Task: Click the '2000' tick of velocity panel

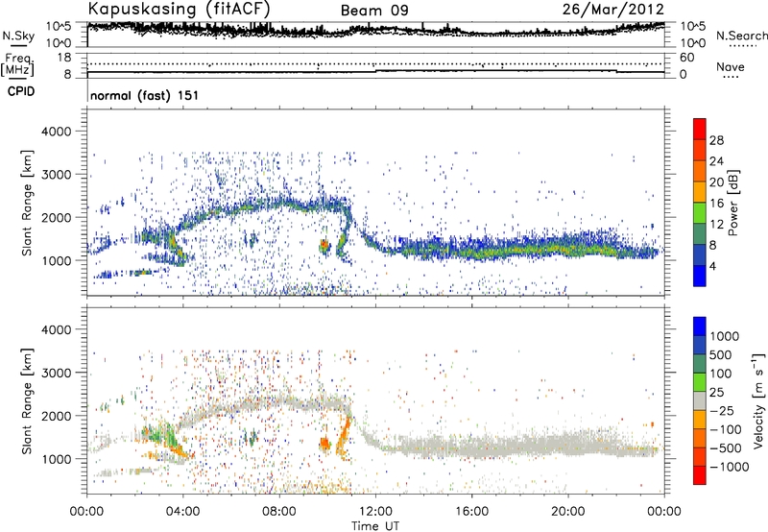Action: tap(56, 416)
